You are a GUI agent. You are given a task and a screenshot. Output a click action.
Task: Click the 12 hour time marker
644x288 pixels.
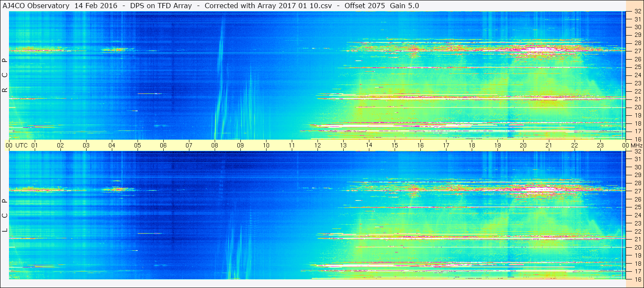(x=318, y=145)
